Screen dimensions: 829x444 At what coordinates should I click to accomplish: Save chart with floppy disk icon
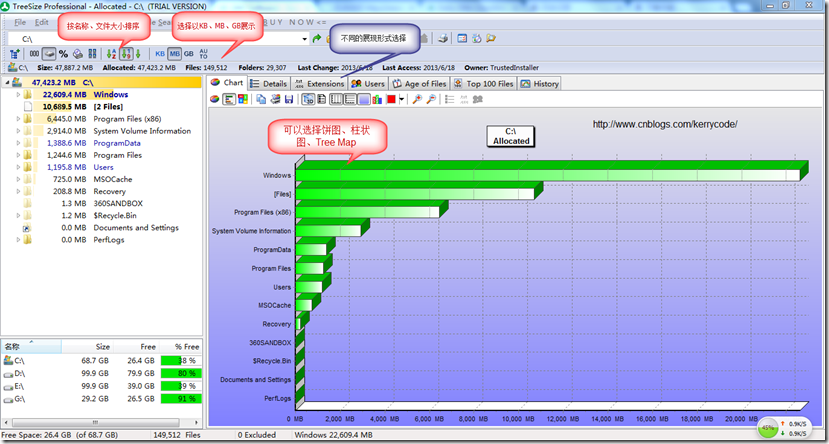tap(289, 99)
